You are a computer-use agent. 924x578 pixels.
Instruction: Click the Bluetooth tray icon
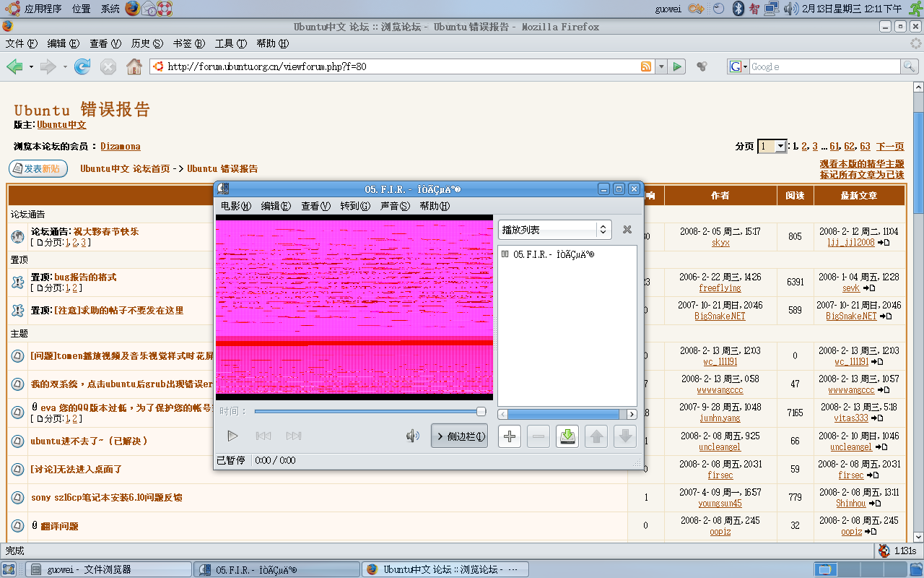click(738, 9)
